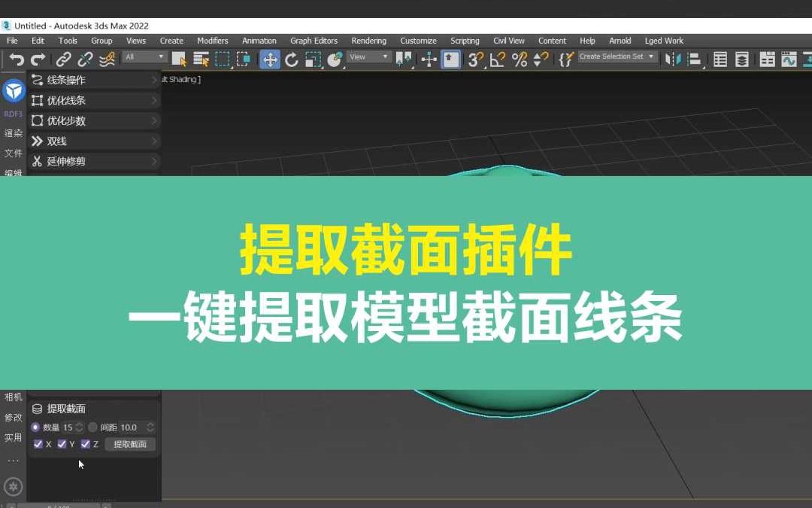Image resolution: width=812 pixels, height=508 pixels.
Task: Open the Modifiers menu
Action: (x=213, y=41)
